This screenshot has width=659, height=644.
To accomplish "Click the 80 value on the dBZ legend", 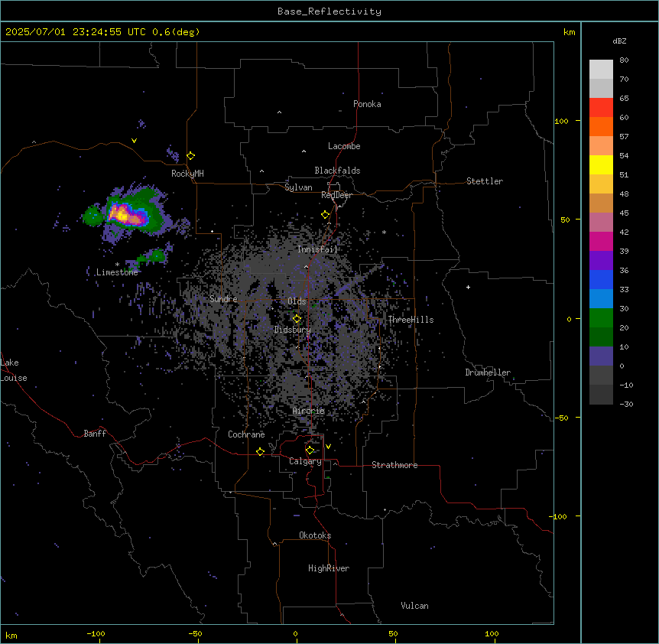I will point(624,60).
